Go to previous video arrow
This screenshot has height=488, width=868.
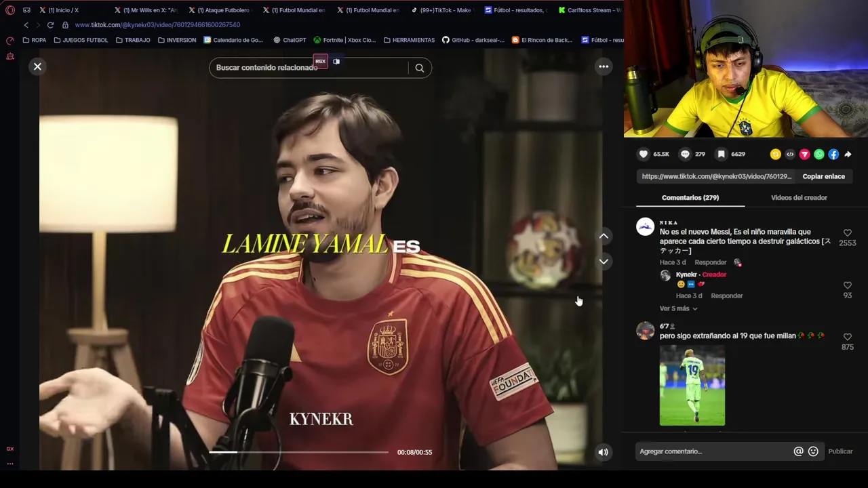click(x=604, y=236)
